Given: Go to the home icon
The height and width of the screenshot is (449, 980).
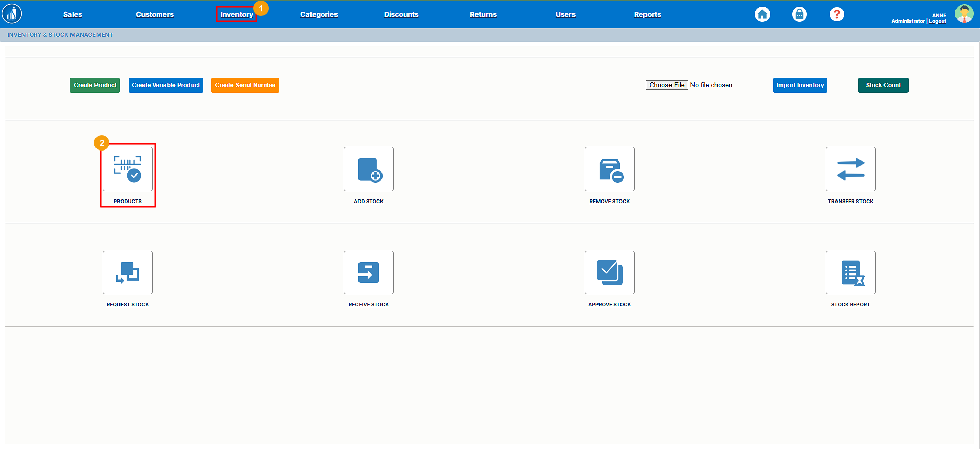Looking at the screenshot, I should click(x=762, y=14).
